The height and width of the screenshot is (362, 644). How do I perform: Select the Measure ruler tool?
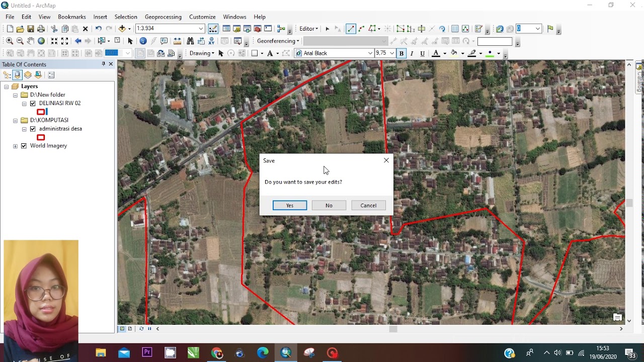pyautogui.click(x=177, y=41)
